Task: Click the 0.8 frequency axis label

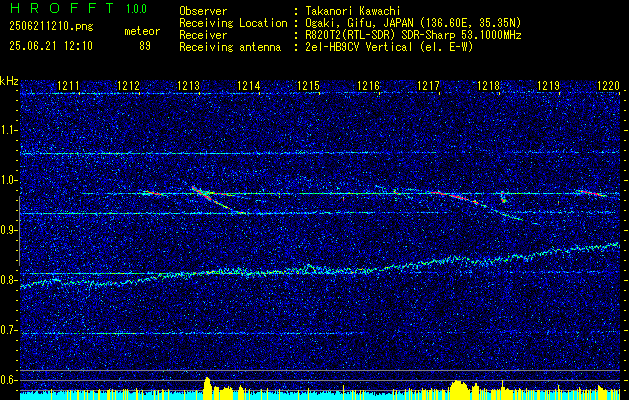Action: click(x=9, y=280)
